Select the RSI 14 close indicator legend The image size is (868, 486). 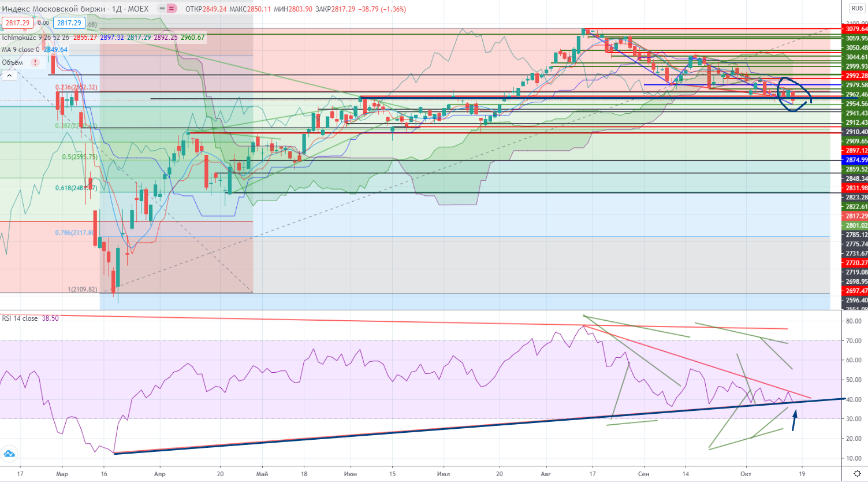tap(20, 318)
